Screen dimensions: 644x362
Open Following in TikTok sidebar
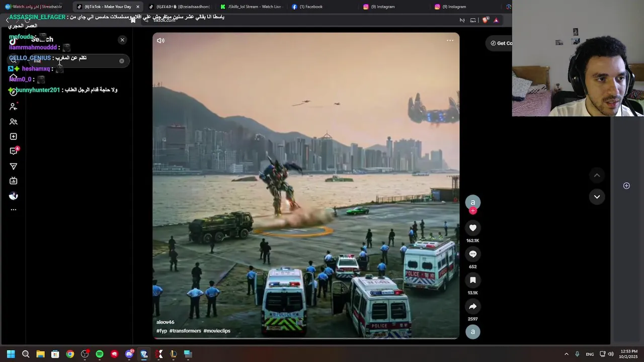[x=14, y=107]
